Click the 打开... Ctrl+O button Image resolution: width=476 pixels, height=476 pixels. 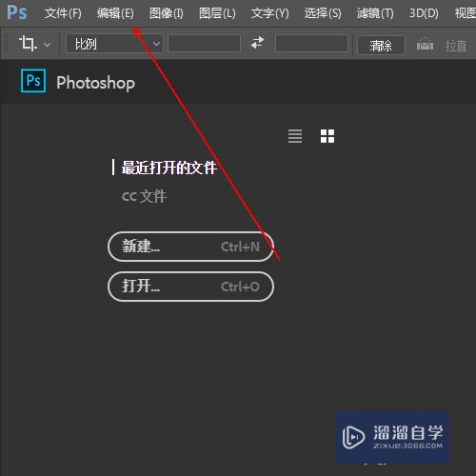[x=190, y=287]
